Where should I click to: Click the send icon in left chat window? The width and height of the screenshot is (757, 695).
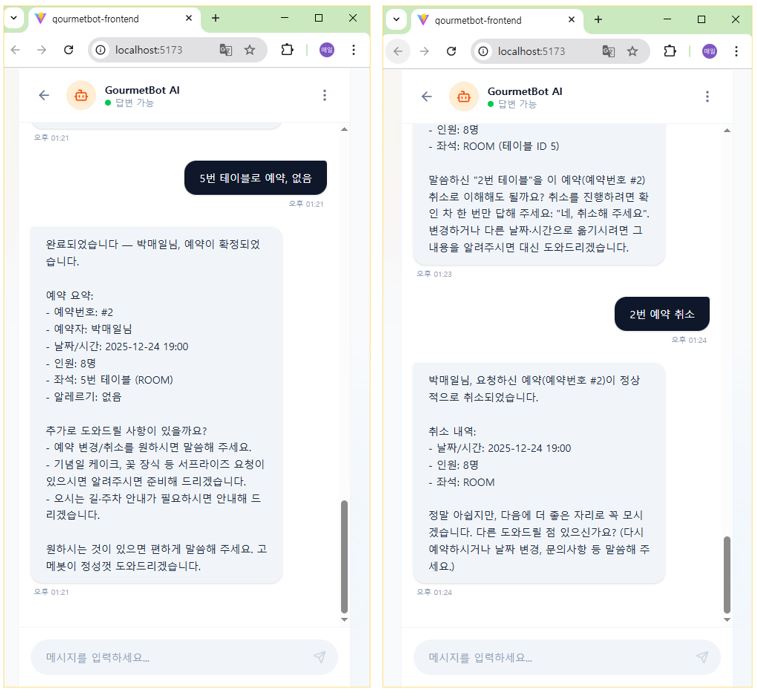pos(320,657)
